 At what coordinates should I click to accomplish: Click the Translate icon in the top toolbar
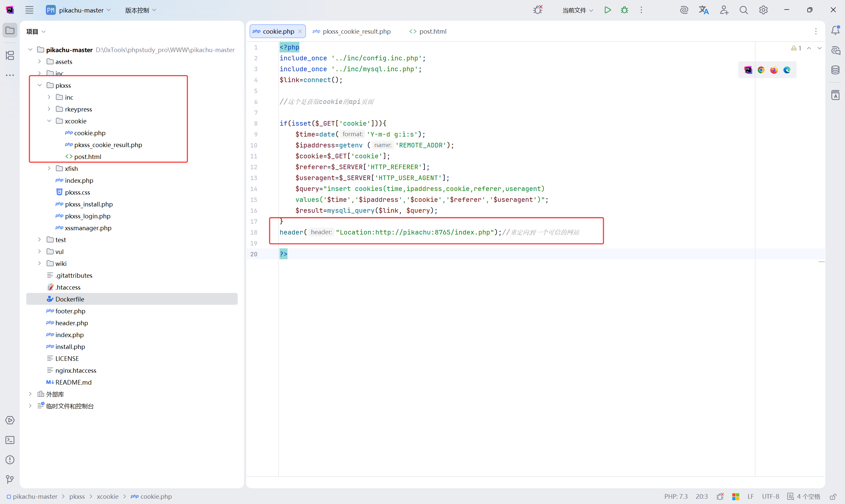click(704, 10)
